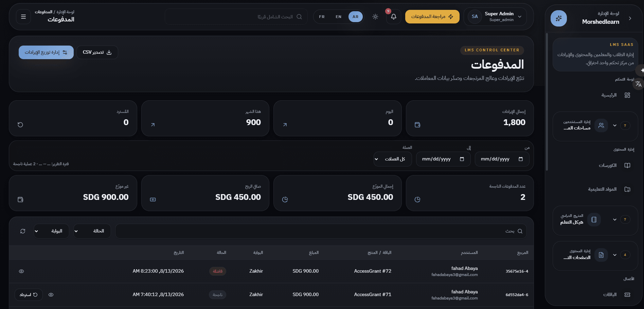
Task: Click the global search magnifier icon
Action: (299, 17)
